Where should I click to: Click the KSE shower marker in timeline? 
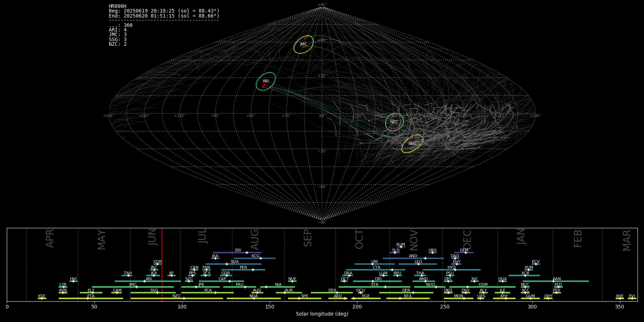[42, 298]
